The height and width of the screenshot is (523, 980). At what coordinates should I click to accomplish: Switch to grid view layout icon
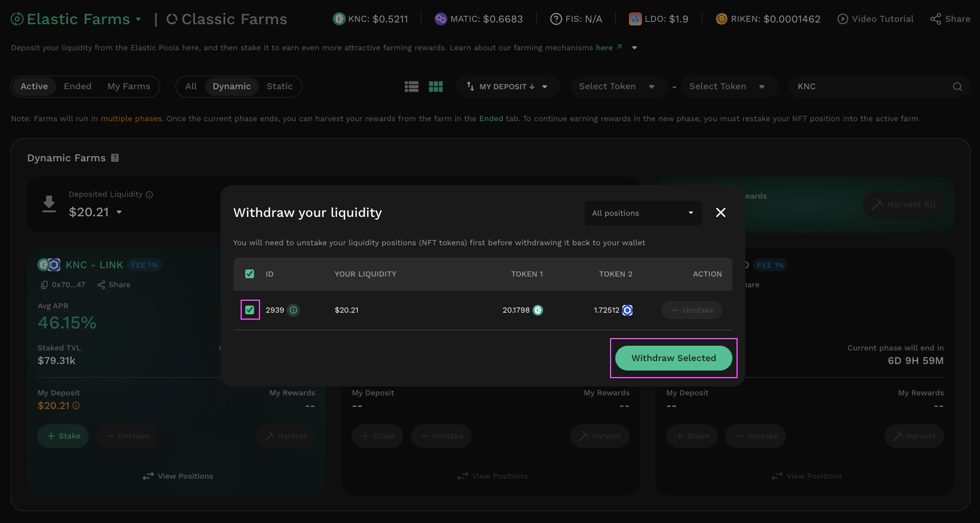click(436, 87)
